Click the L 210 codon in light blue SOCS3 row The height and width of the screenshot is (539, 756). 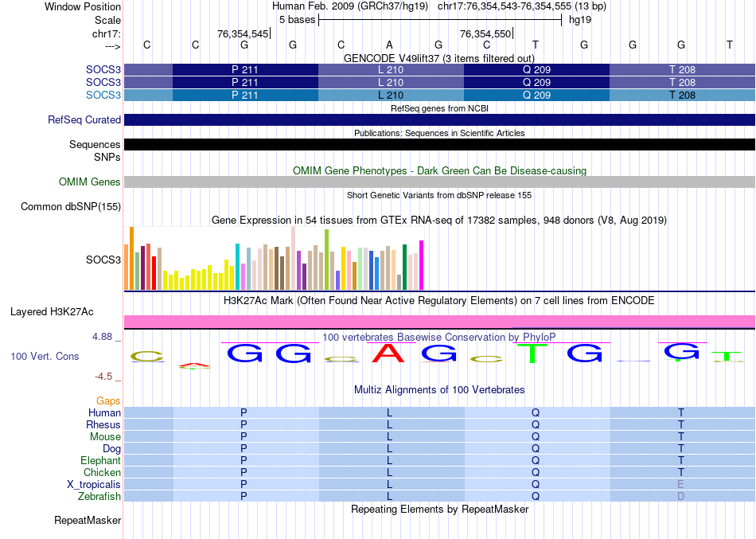(391, 95)
